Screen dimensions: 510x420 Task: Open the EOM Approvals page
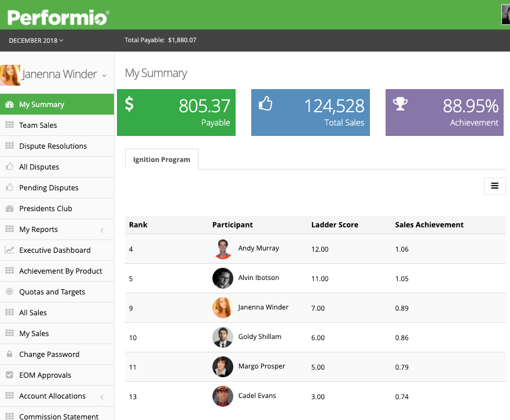tap(57, 375)
